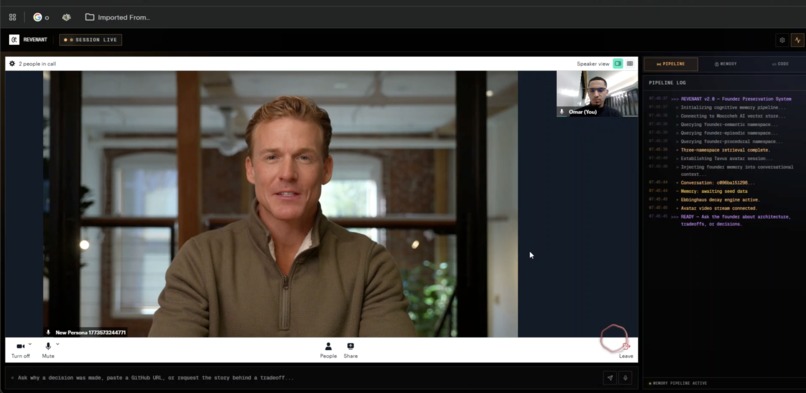Click the 'READY - Ask the founder' log line
Viewport: 806px width, 393px height.
pyautogui.click(x=736, y=220)
